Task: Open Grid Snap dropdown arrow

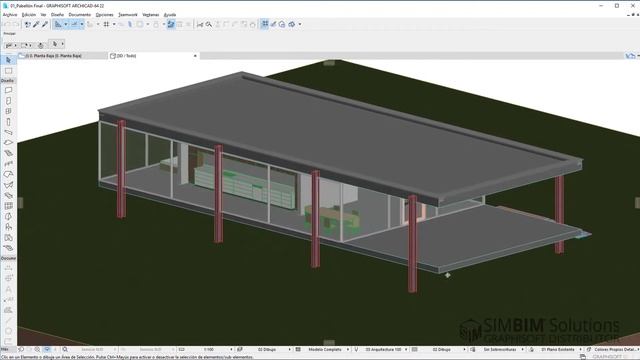Action: pyautogui.click(x=114, y=24)
